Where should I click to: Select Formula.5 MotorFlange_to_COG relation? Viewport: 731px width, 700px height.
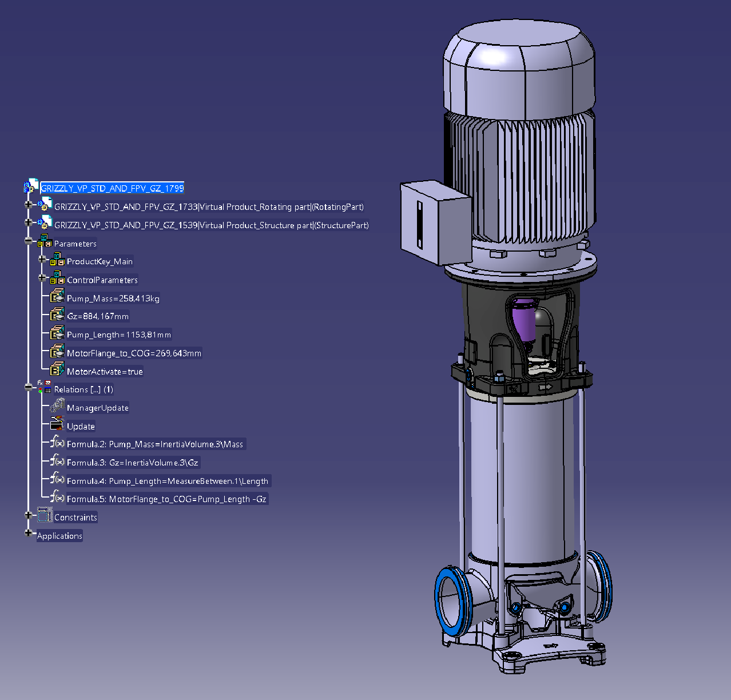click(x=166, y=499)
